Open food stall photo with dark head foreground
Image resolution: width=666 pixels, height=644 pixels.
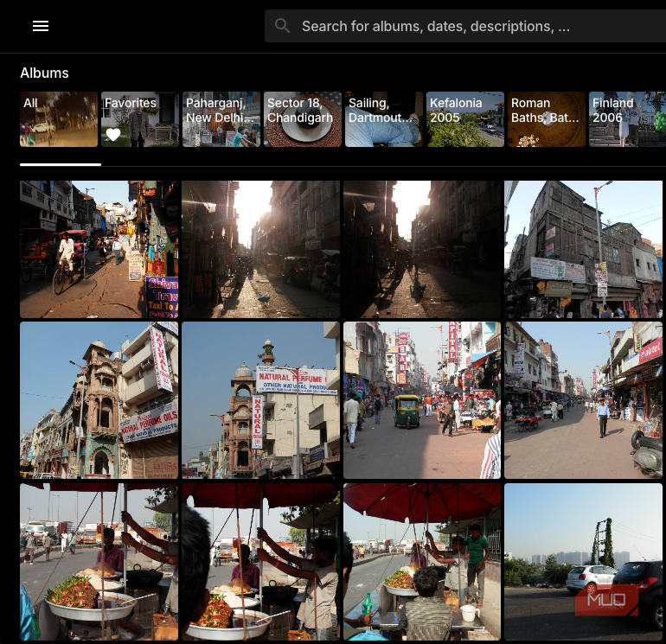261,562
